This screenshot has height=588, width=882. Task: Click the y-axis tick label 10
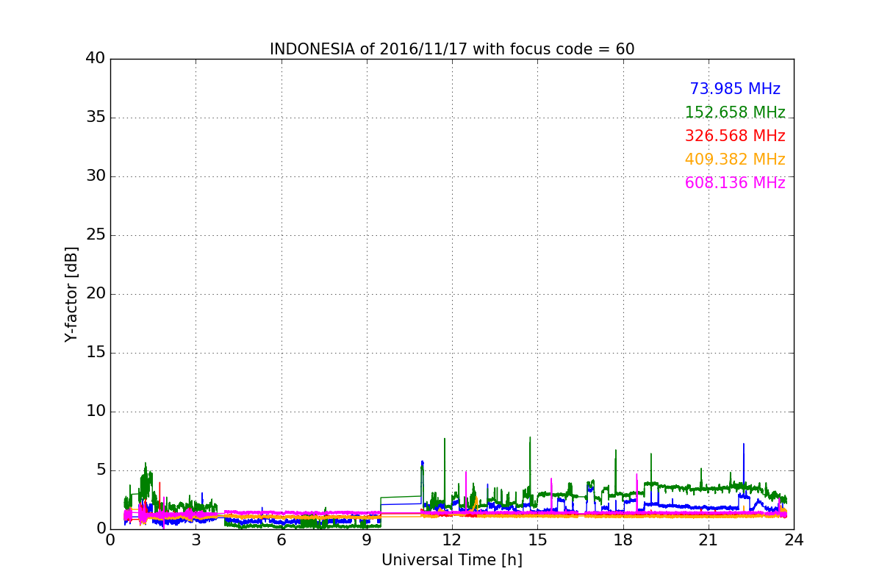pos(96,412)
